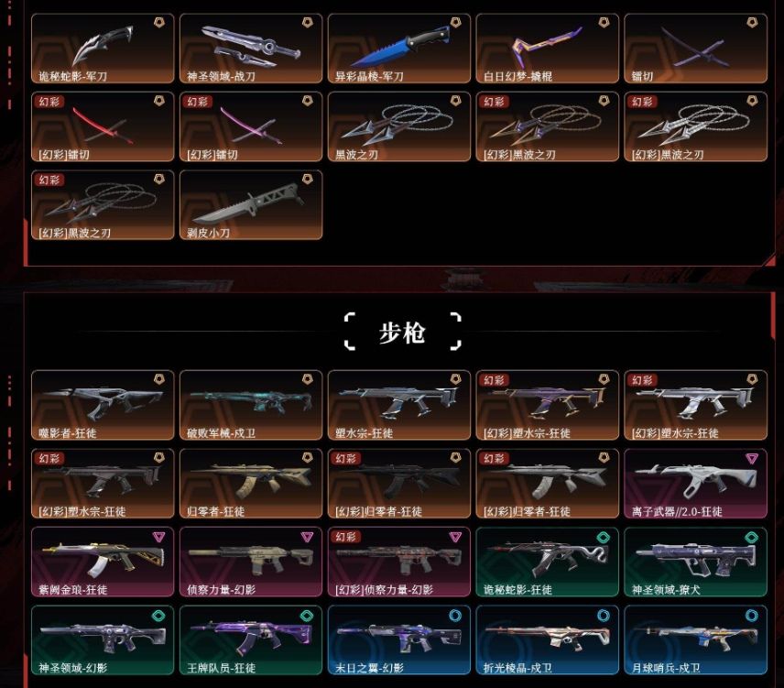Select the 白日幻梦-撬棍 crowbar skin
This screenshot has width=784, height=688.
click(547, 49)
